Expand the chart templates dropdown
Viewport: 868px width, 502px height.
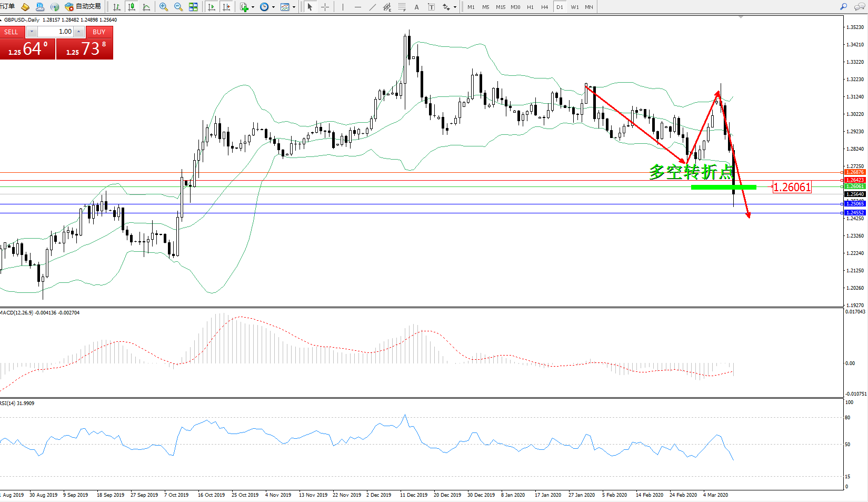pos(294,7)
